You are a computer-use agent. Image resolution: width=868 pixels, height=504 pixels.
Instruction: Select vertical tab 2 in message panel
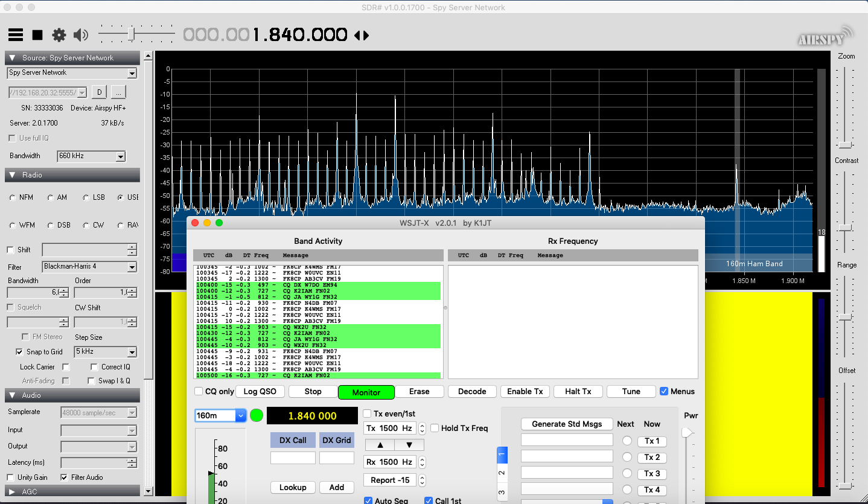pos(502,473)
